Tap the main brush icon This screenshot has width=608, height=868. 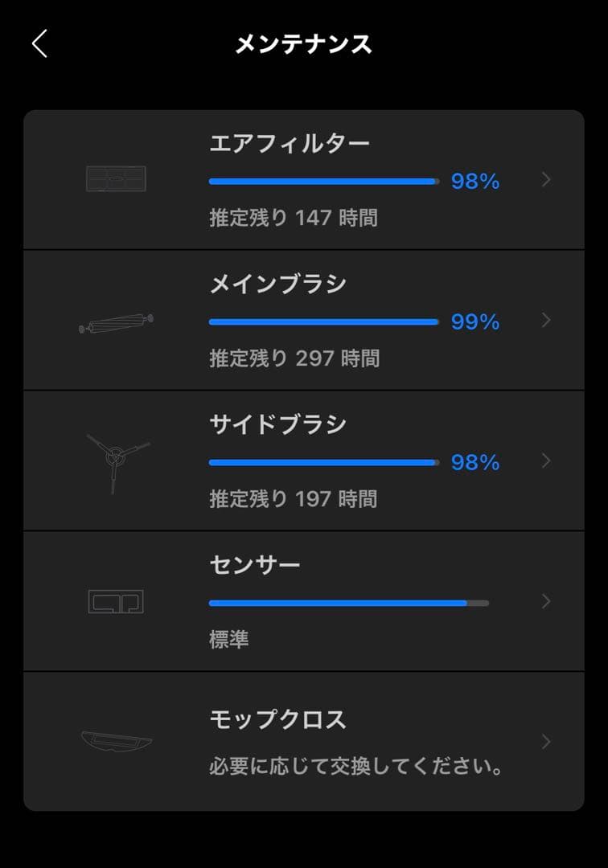tap(116, 323)
